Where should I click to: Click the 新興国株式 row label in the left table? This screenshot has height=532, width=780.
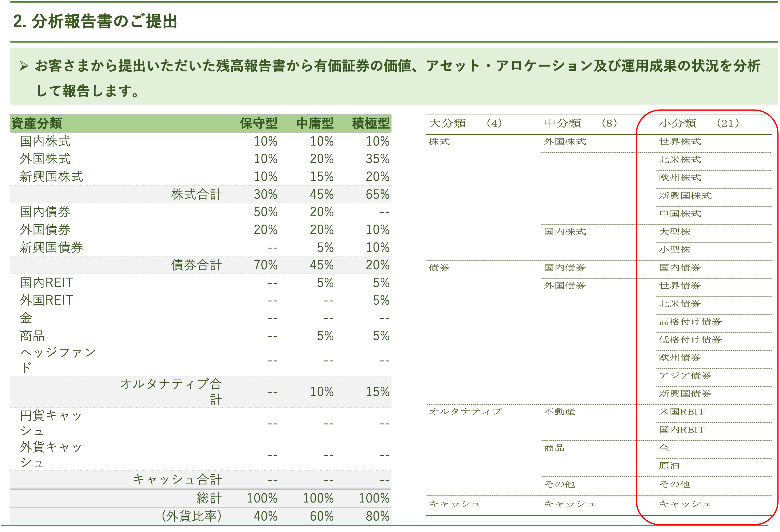[51, 177]
